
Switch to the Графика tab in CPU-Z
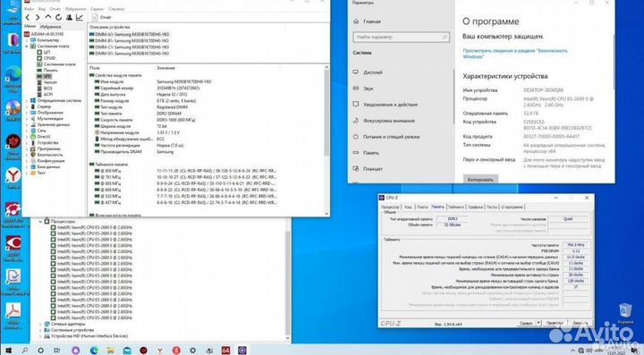tap(475, 207)
